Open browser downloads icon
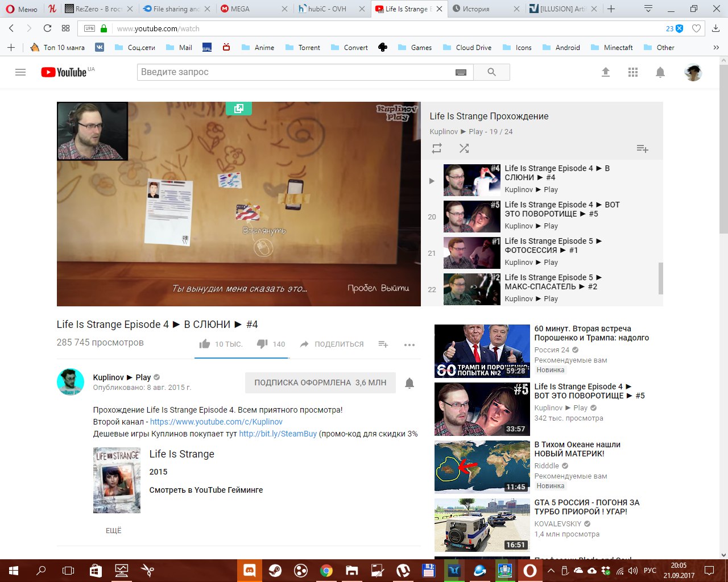This screenshot has height=582, width=728. click(x=716, y=28)
